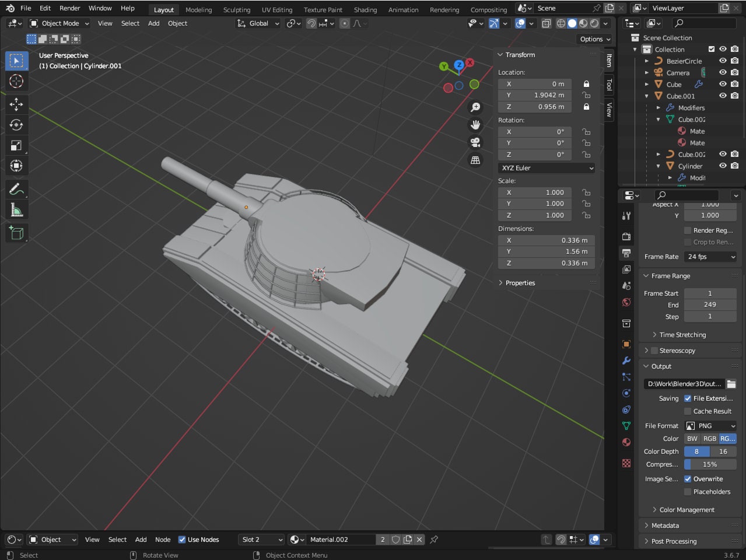This screenshot has width=746, height=560.
Task: Open the Render menu in the top bar
Action: (69, 8)
